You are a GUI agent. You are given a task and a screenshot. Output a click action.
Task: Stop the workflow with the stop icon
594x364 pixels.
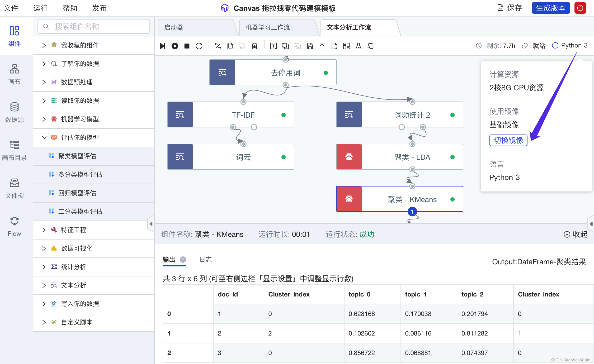point(187,46)
